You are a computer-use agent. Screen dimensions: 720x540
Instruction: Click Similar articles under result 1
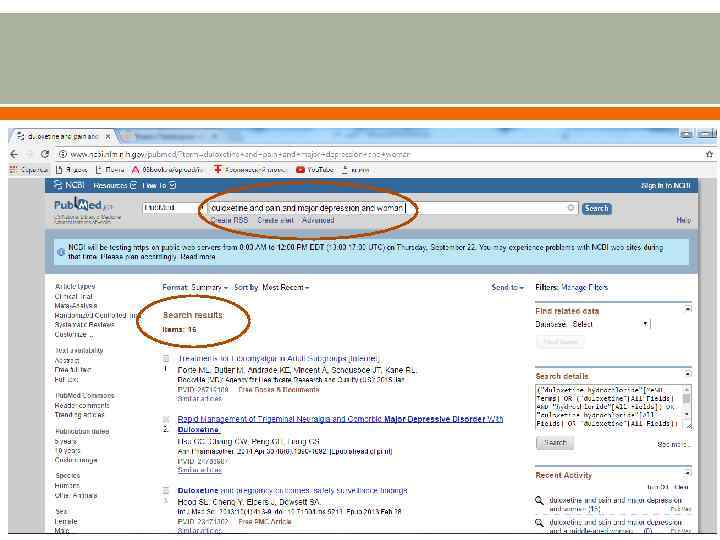pos(199,399)
